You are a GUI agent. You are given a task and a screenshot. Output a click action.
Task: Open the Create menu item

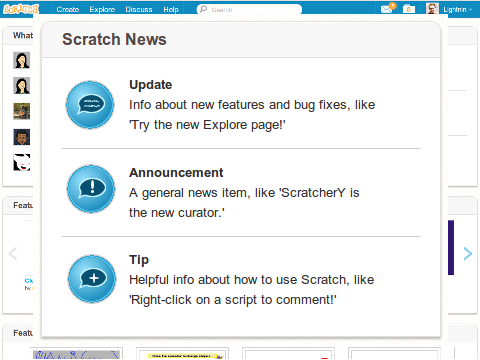tap(68, 10)
